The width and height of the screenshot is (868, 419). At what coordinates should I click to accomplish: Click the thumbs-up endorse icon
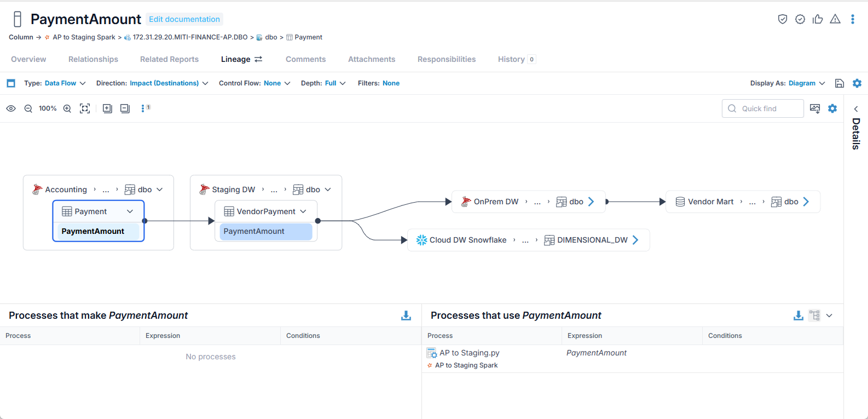click(x=818, y=19)
